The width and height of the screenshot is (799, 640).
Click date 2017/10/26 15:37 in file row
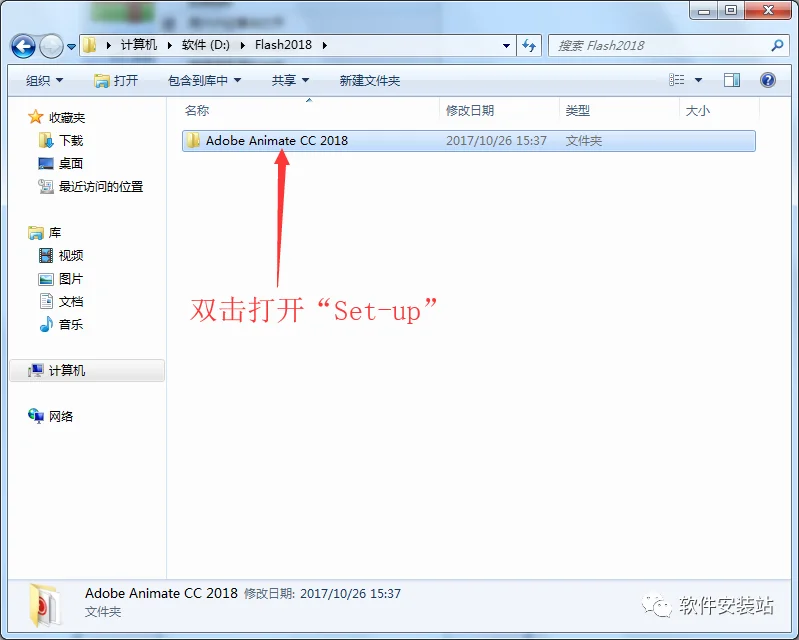click(x=496, y=141)
